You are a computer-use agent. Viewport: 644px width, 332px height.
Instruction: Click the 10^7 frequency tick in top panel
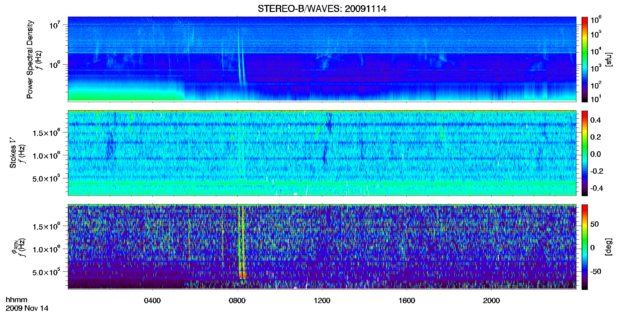pos(55,25)
